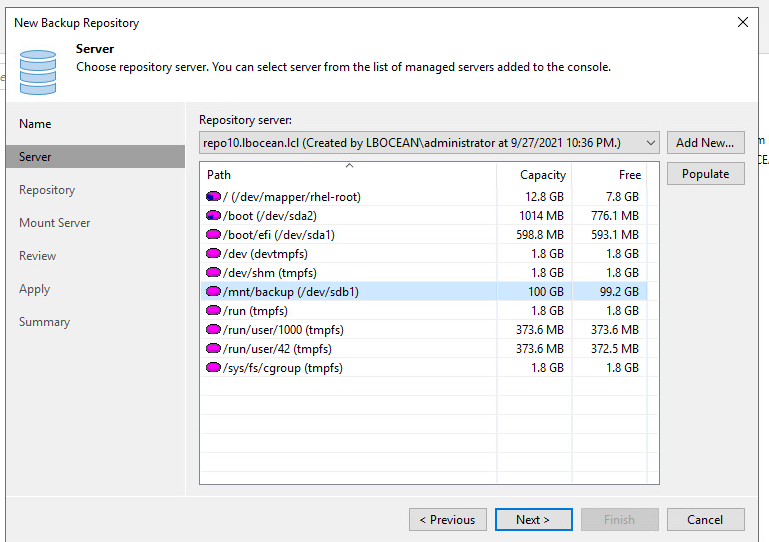Click the disk icon next to /boot (/dev/sda2)
Screen dimensions: 769x542
(x=213, y=216)
